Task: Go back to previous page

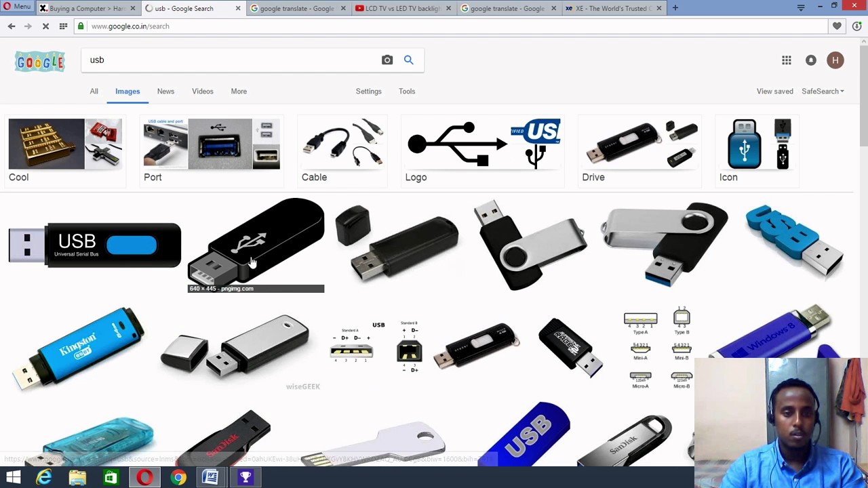Action: tap(12, 26)
